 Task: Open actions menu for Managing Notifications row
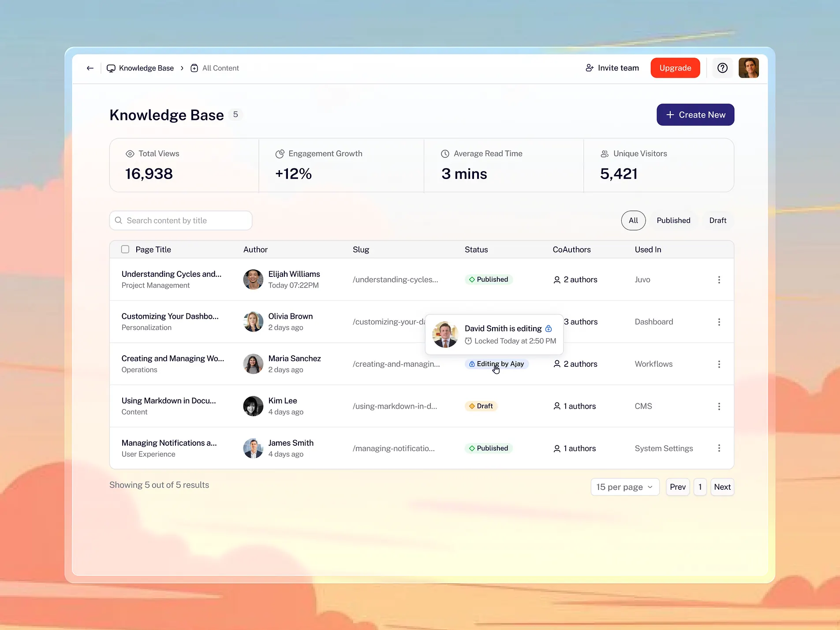click(x=719, y=448)
